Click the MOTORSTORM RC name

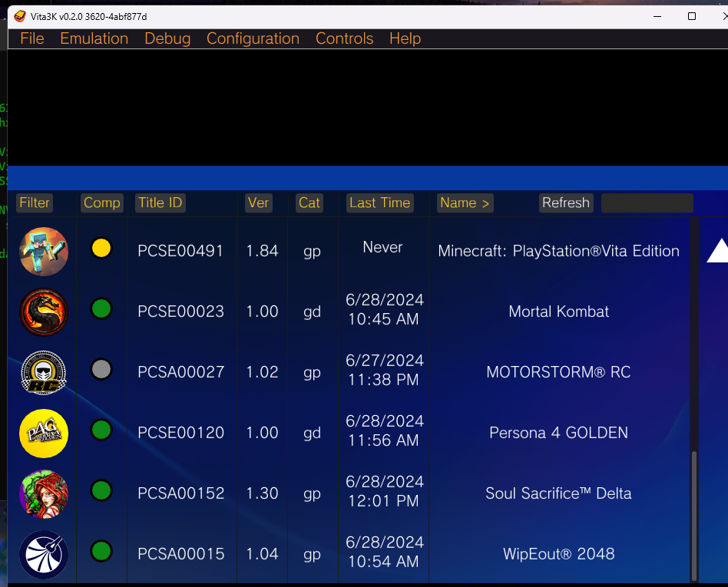558,372
